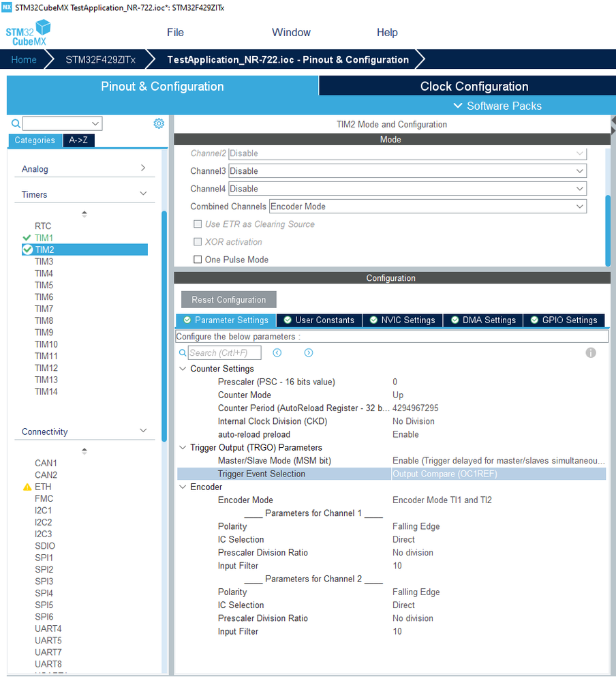Screen dimensions: 616x681
Task: Open the Help menu
Action: coord(387,33)
